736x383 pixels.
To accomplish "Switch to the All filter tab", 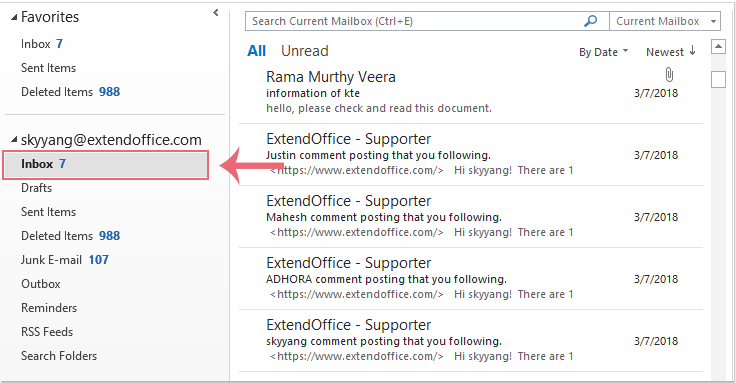I will click(256, 51).
